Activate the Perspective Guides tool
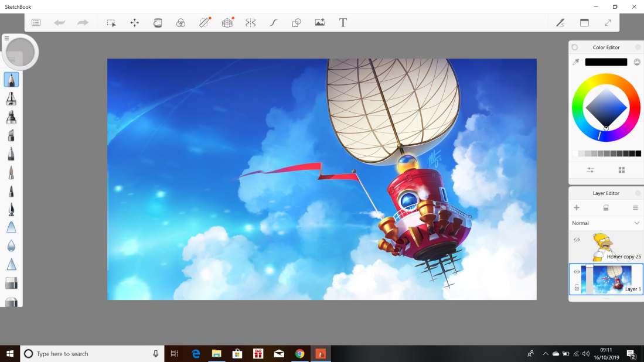 (x=227, y=22)
